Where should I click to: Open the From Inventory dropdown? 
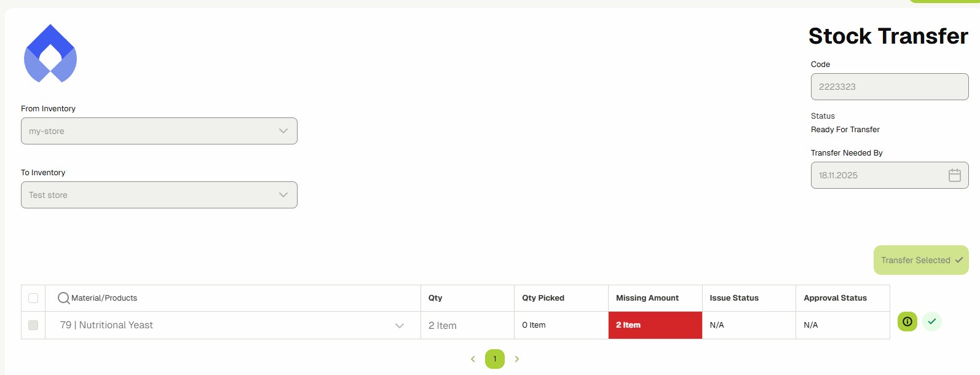coord(159,131)
